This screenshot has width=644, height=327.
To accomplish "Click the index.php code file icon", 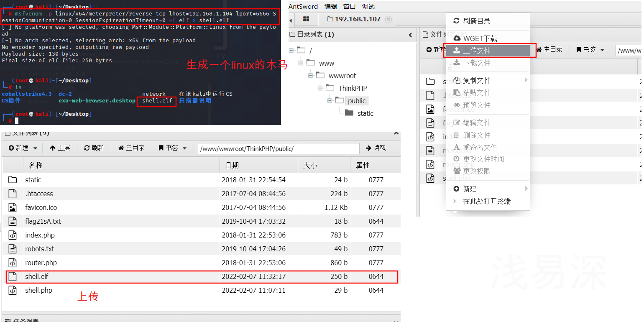I will point(13,235).
